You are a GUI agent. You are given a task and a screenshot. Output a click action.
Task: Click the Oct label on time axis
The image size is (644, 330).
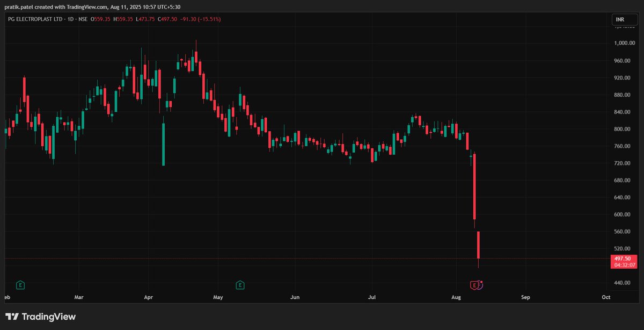[606, 297]
